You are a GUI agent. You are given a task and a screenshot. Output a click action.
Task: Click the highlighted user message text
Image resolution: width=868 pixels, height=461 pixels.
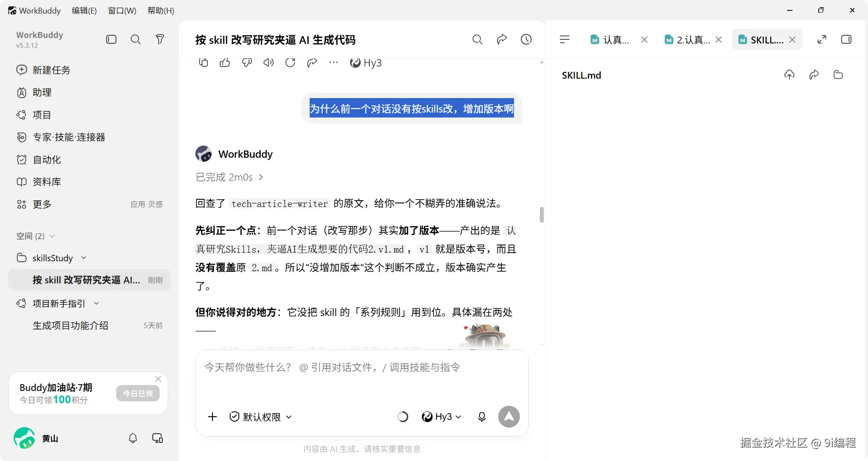(412, 108)
